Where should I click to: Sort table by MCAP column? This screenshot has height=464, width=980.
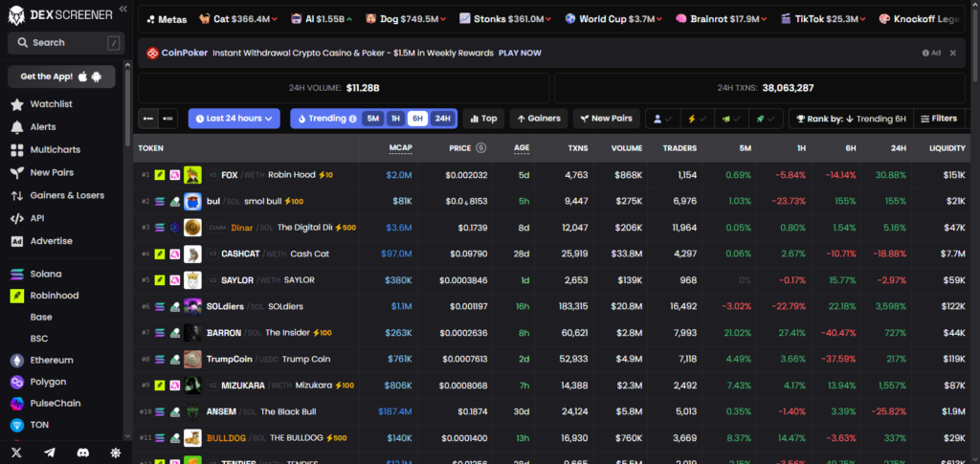[x=401, y=148]
